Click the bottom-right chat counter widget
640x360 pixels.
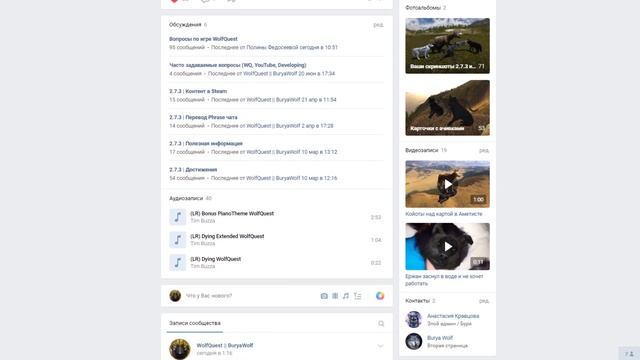click(629, 353)
